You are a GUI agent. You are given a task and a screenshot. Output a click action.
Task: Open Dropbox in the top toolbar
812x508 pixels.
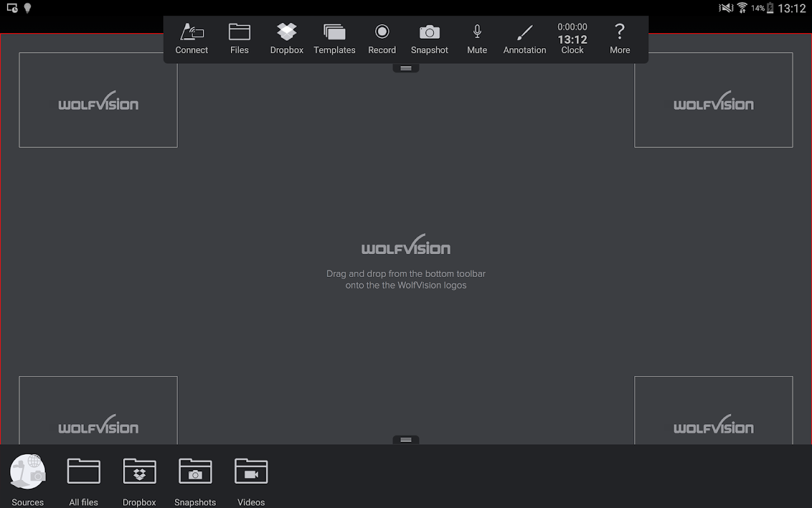point(287,39)
